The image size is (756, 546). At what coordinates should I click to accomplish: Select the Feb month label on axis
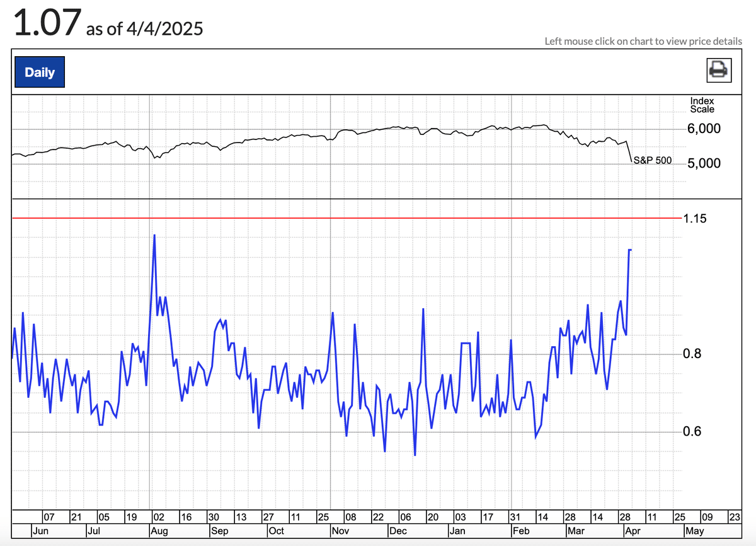tap(521, 531)
